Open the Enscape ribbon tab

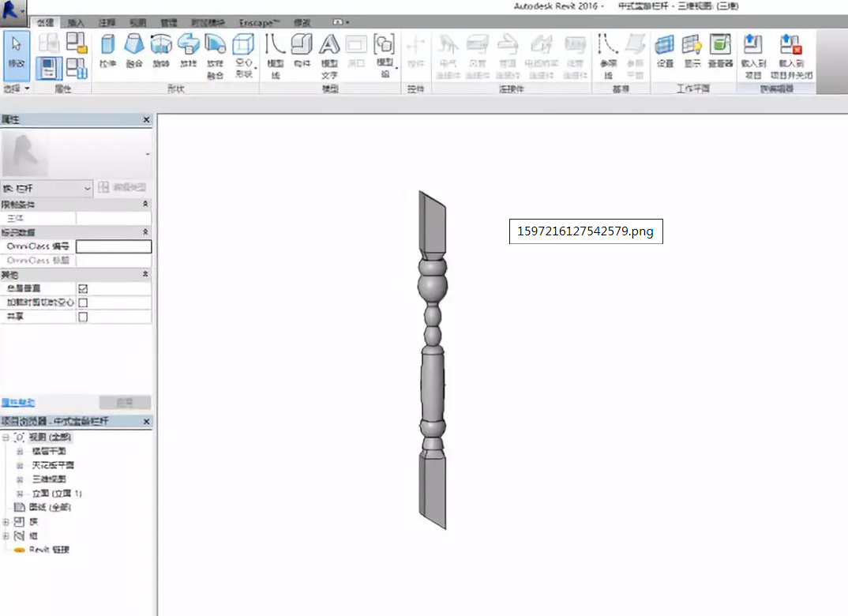[260, 23]
